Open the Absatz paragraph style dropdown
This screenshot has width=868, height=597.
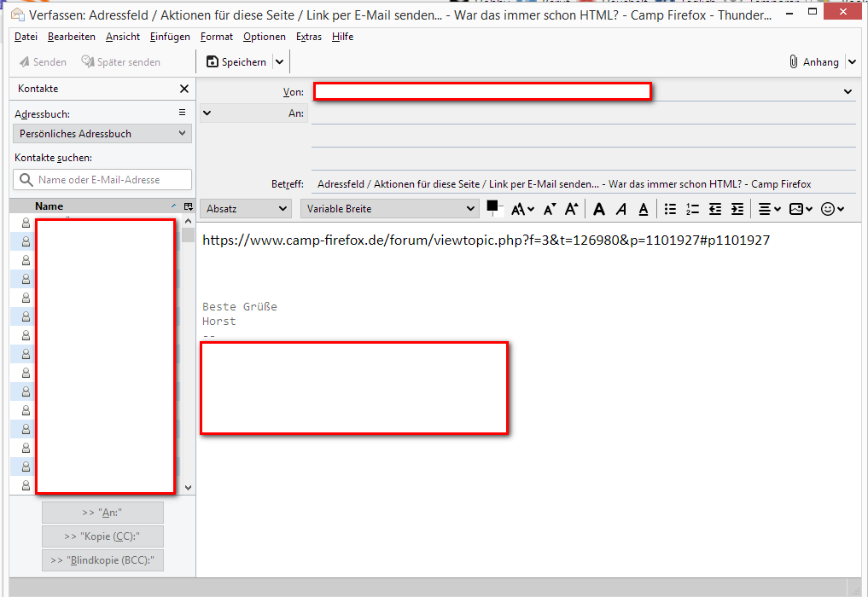246,209
